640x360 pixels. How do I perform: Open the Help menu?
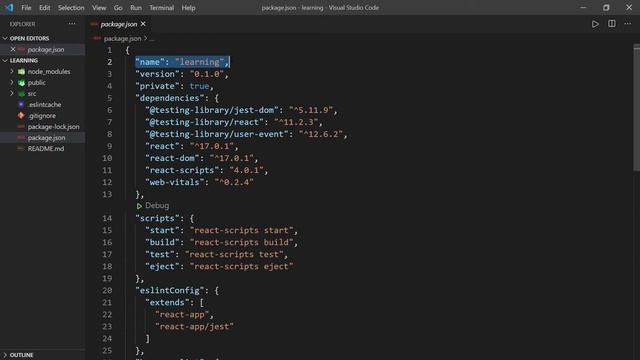[188, 8]
